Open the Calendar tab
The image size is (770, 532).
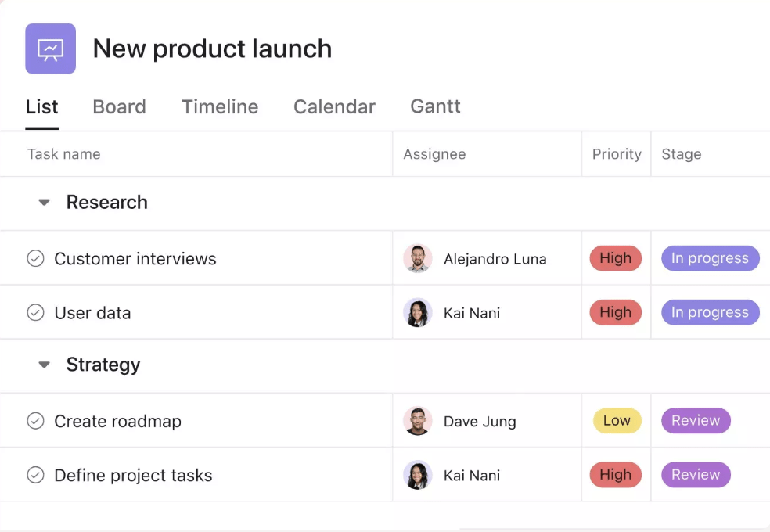(x=334, y=106)
